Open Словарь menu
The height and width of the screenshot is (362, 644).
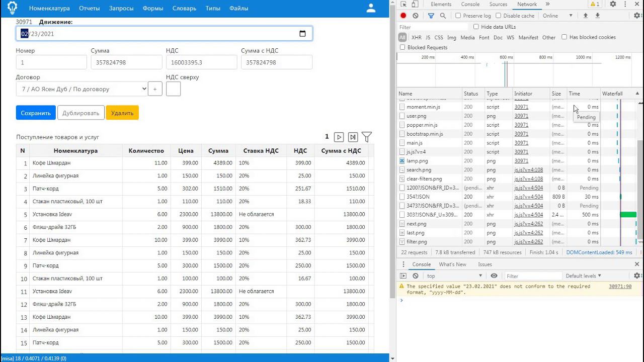point(185,8)
